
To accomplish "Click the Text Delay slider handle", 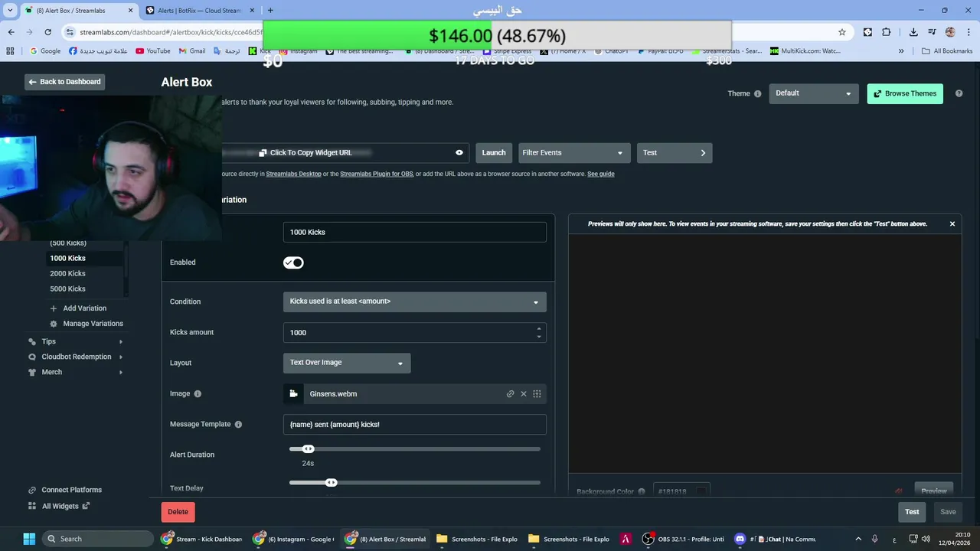I will [331, 483].
